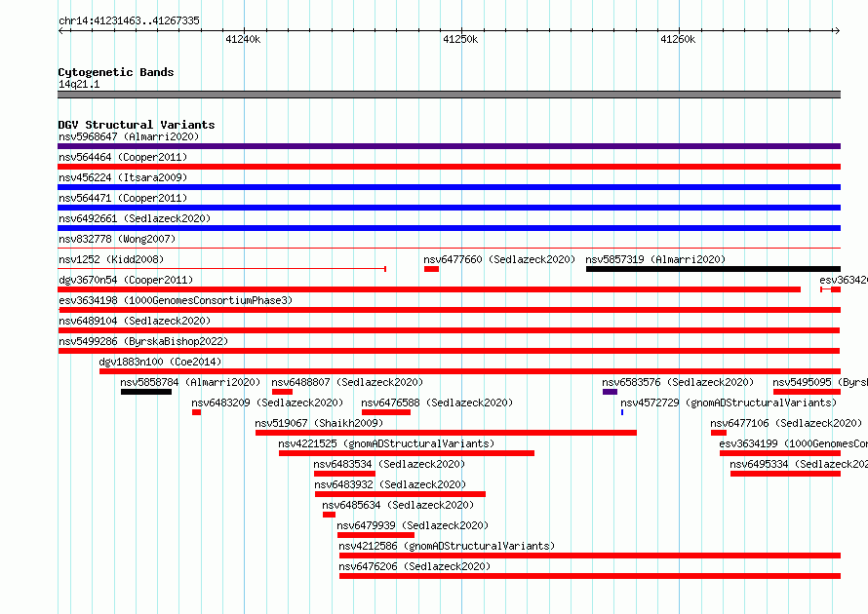Select the nsv6483932 (Sedlazeck2020) red bar
This screenshot has height=614, width=868.
[400, 494]
